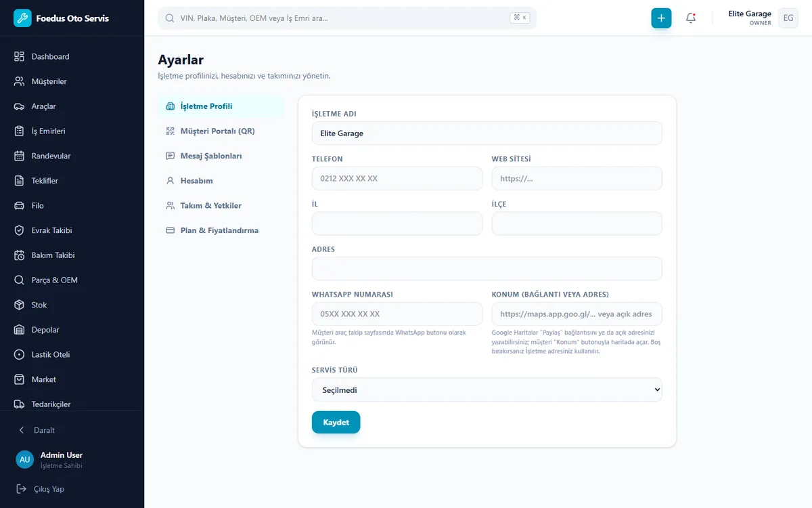Click the İlçe input field
Image resolution: width=812 pixels, height=508 pixels.
coord(577,224)
